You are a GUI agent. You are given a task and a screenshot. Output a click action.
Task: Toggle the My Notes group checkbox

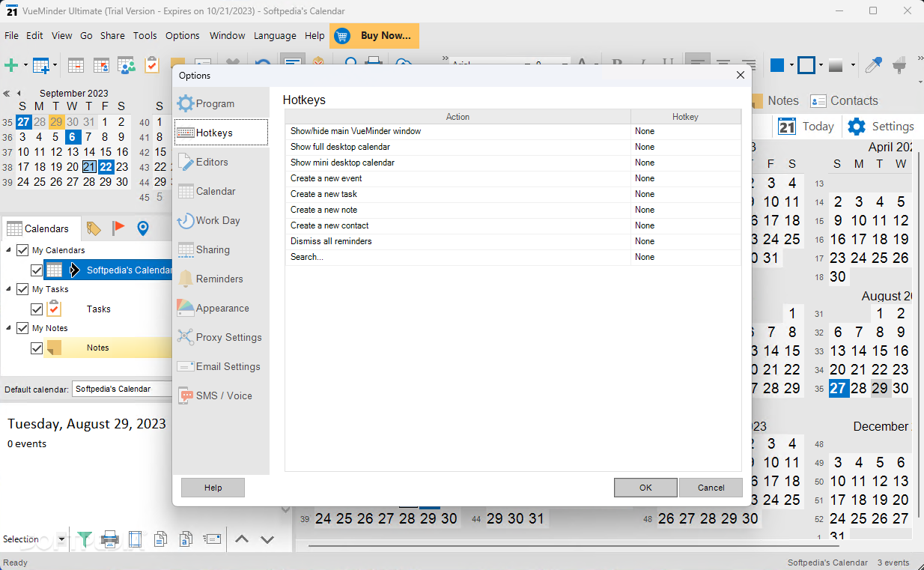coord(22,328)
